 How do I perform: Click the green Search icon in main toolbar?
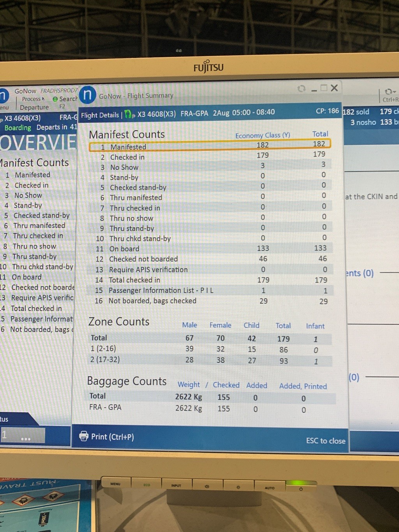point(55,99)
